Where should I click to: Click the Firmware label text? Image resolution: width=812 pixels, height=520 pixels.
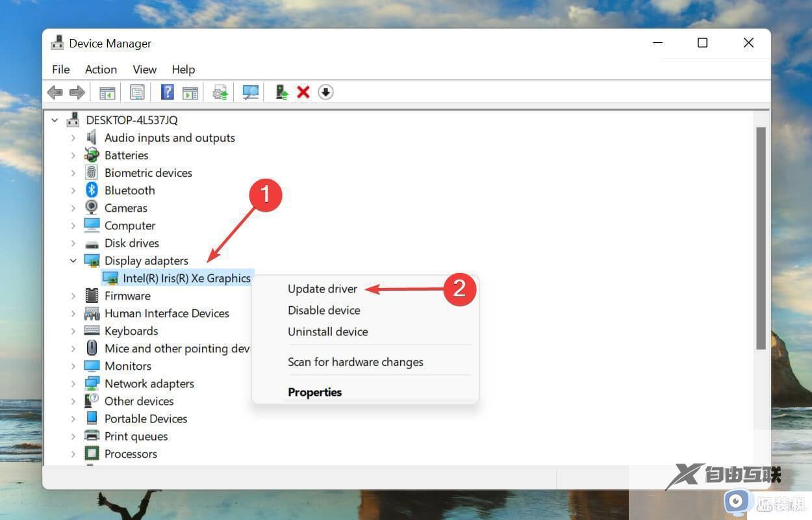tap(127, 296)
